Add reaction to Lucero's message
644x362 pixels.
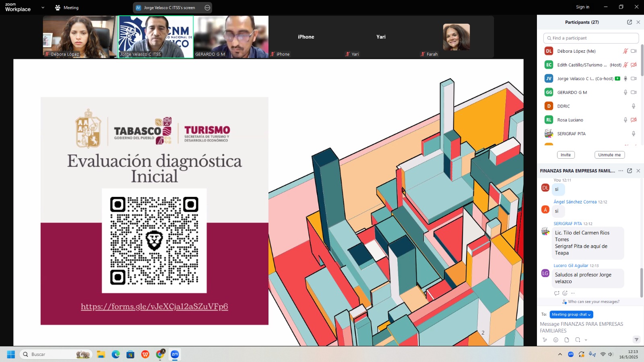[565, 293]
